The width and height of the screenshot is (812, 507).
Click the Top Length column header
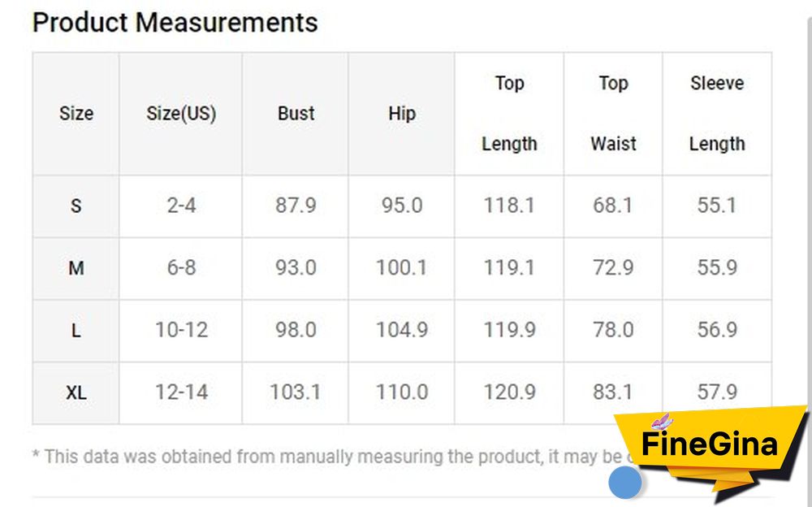(x=509, y=114)
